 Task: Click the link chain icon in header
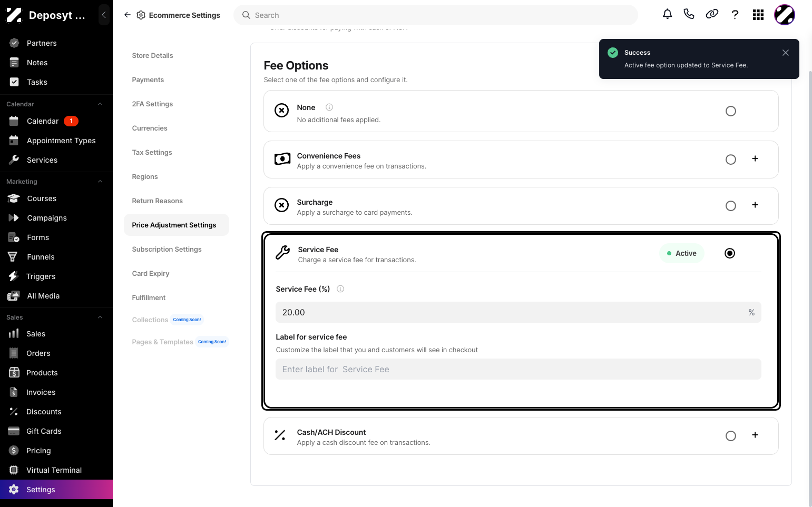(x=712, y=14)
